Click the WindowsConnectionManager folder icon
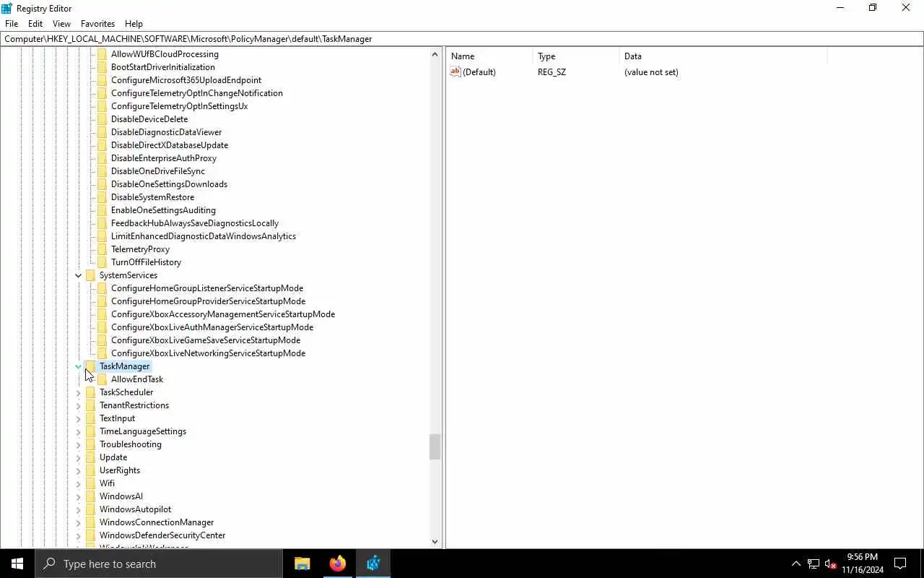The width and height of the screenshot is (924, 578). 90,522
